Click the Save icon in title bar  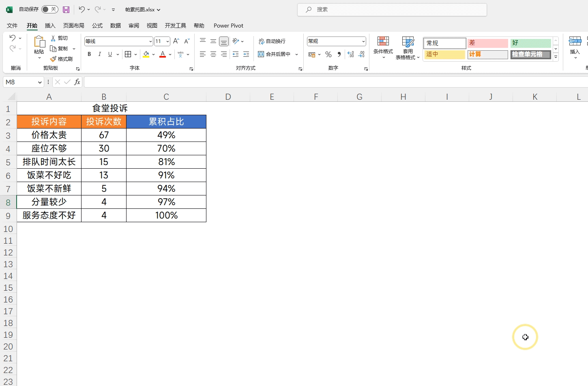coord(66,9)
